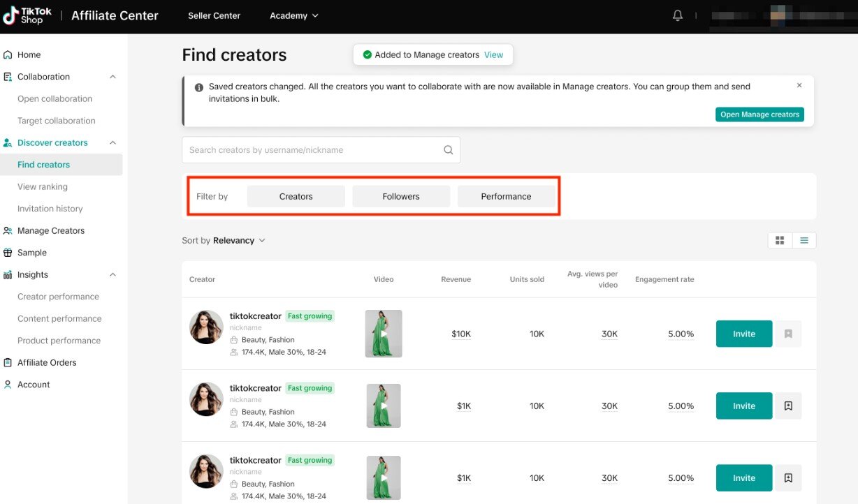
Task: Collapse the Discover creators section chevron
Action: 113,142
